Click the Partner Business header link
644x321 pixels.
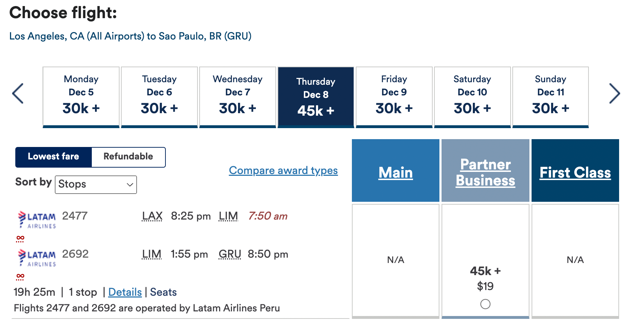tap(485, 173)
